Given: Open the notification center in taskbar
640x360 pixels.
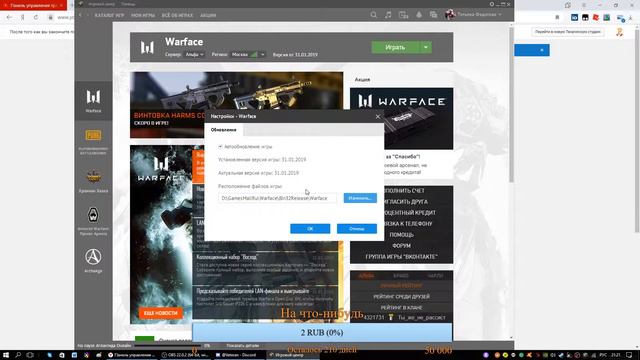Looking at the screenshot, I should tap(629, 355).
